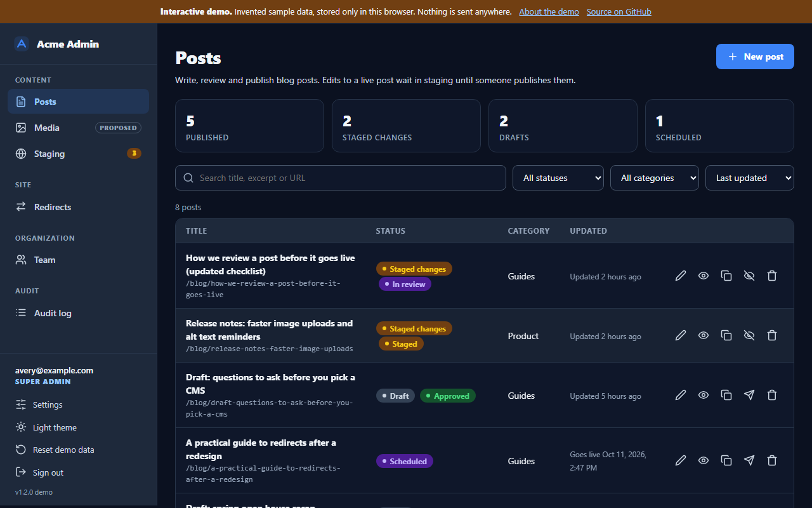Open the Last updated sort dropdown
812x508 pixels.
click(750, 178)
